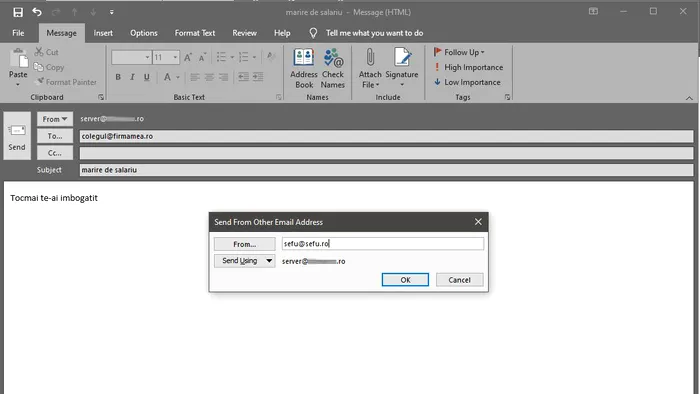The height and width of the screenshot is (394, 700).
Task: Open Basic Text dialog launcher
Action: (x=279, y=97)
